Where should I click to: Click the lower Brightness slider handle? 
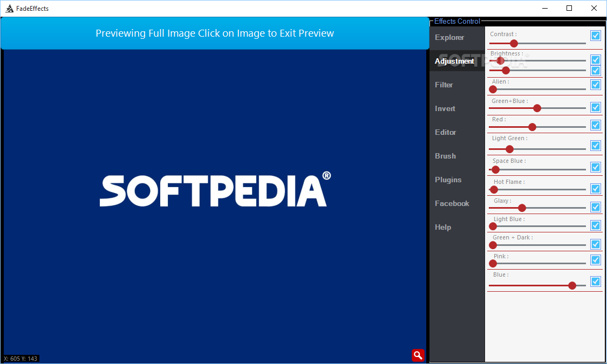506,71
